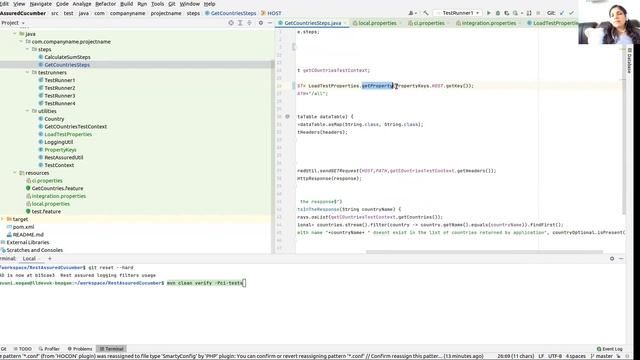Click the Git commit checkmark icon

pyautogui.click(x=571, y=13)
